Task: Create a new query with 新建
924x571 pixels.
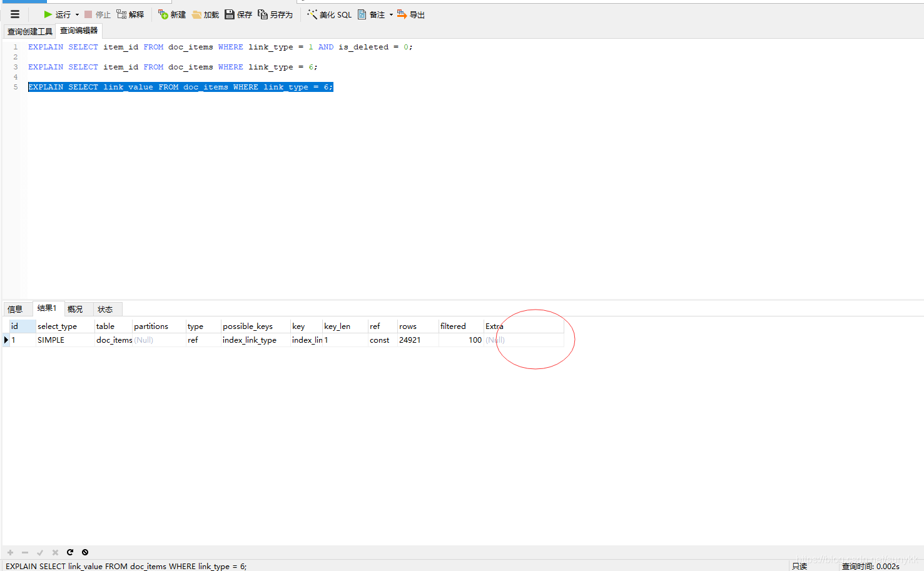Action: point(172,14)
